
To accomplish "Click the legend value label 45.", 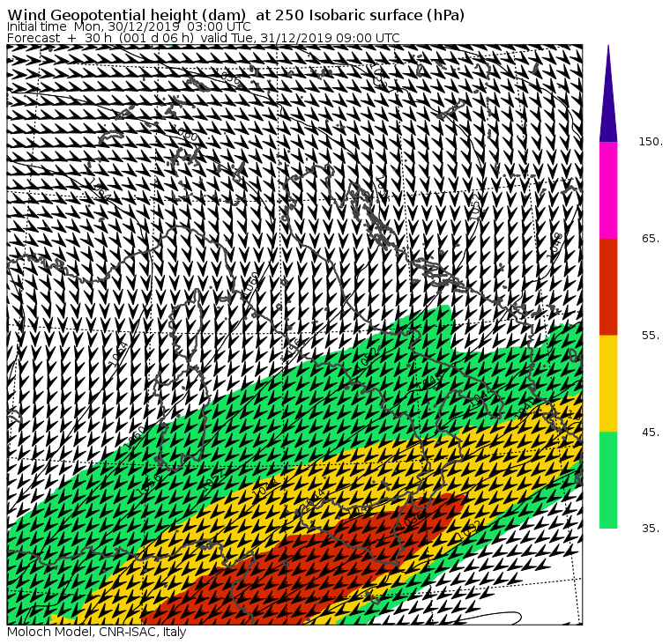I will click(x=651, y=433).
